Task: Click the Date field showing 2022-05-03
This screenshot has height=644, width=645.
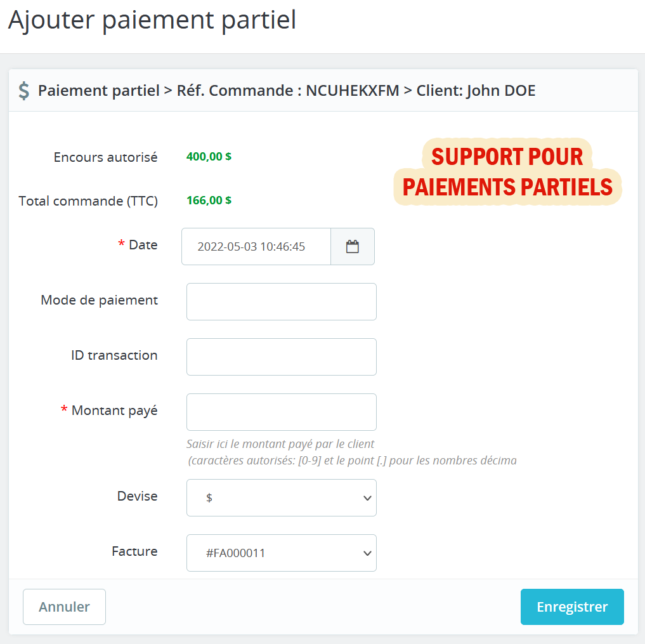Action: tap(256, 247)
